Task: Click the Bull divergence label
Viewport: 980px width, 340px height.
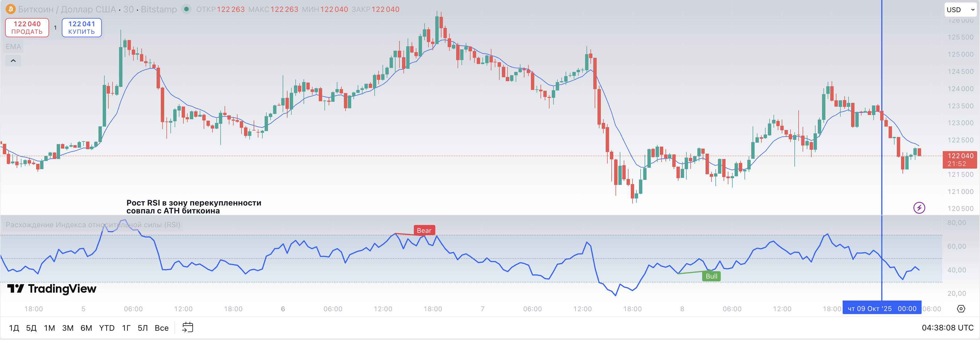Action: (711, 276)
